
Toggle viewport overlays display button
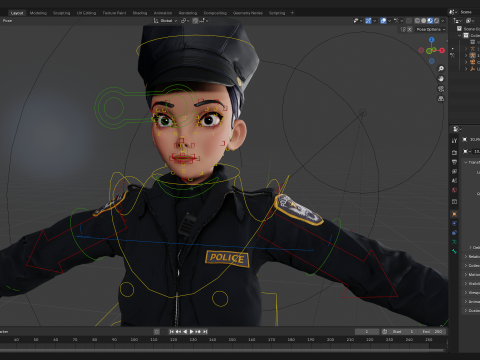tap(383, 21)
